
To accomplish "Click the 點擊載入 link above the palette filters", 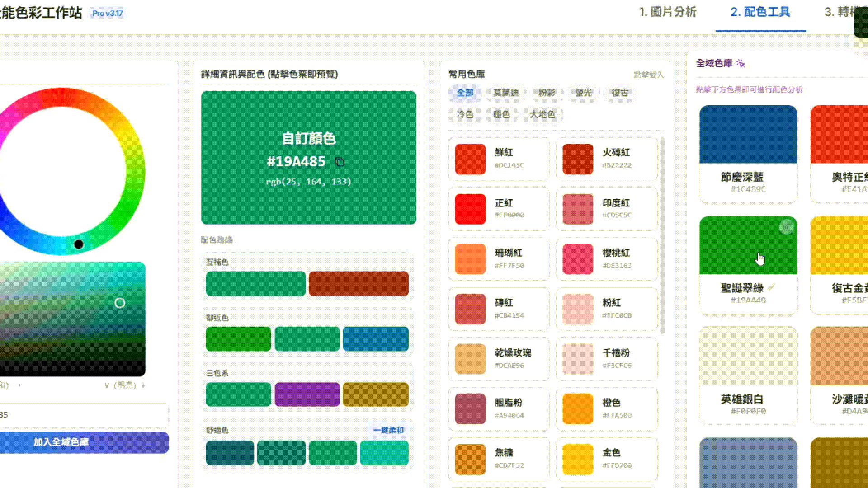I will 649,75.
